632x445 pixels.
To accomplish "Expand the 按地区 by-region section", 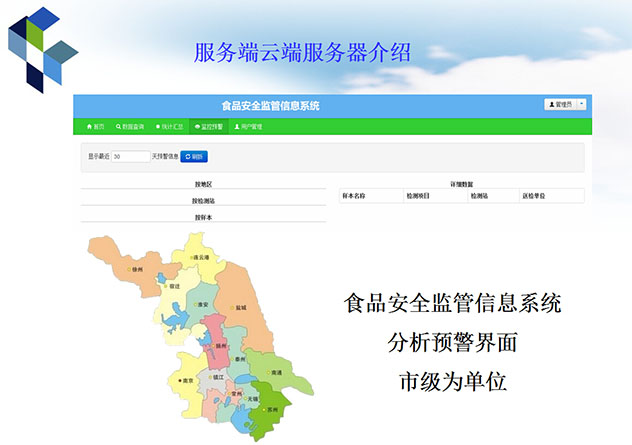I will [x=203, y=184].
